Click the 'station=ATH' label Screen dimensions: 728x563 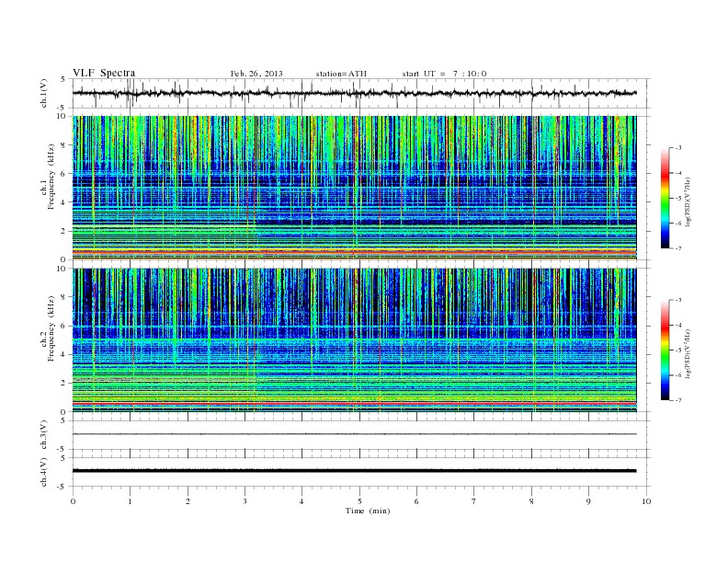coord(341,74)
